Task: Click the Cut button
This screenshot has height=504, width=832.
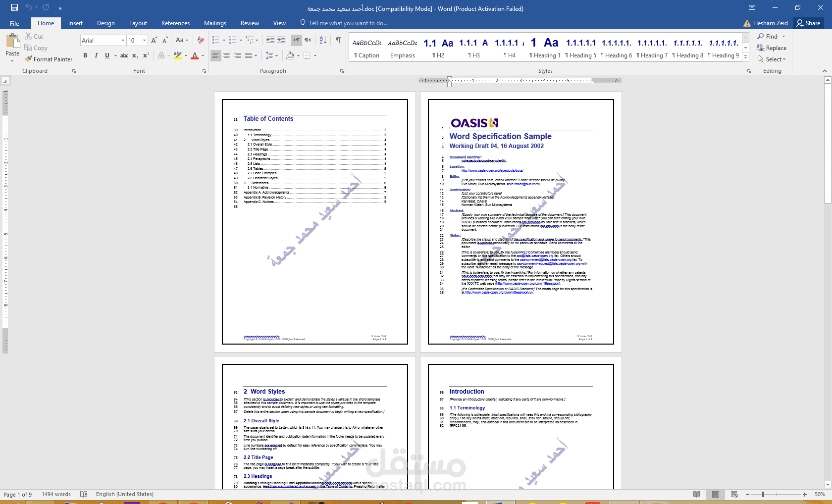Action: tap(34, 36)
